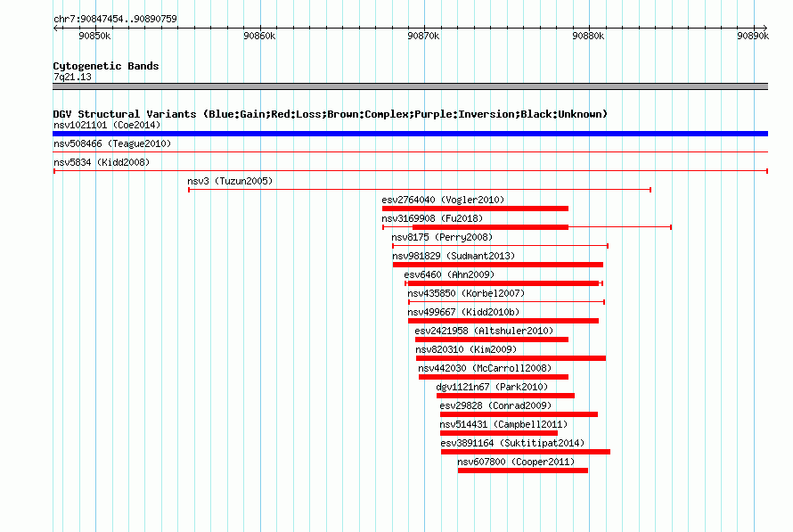Screen dimensions: 793x532
Task: Click the esv3891164 (Suktitipat2014) label
Action: (513, 443)
